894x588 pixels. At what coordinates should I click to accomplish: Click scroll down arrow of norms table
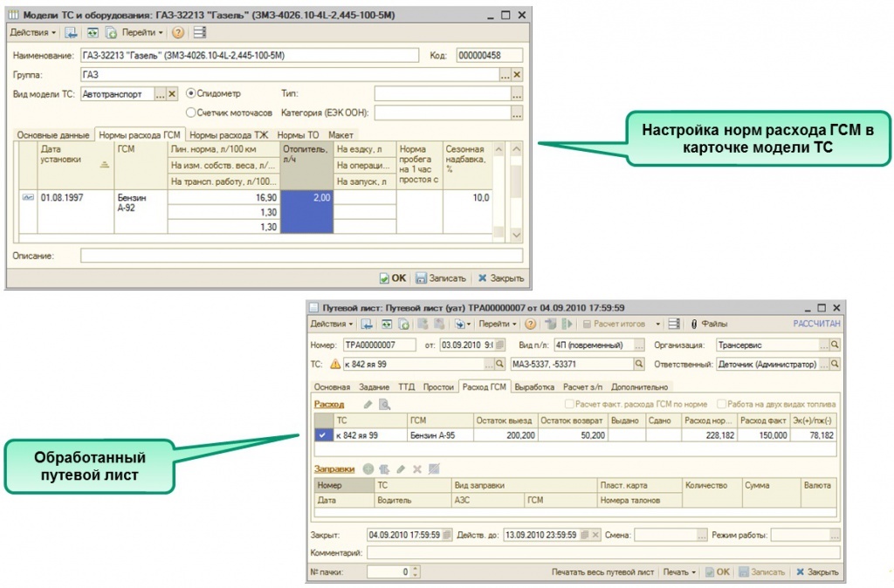coord(515,236)
